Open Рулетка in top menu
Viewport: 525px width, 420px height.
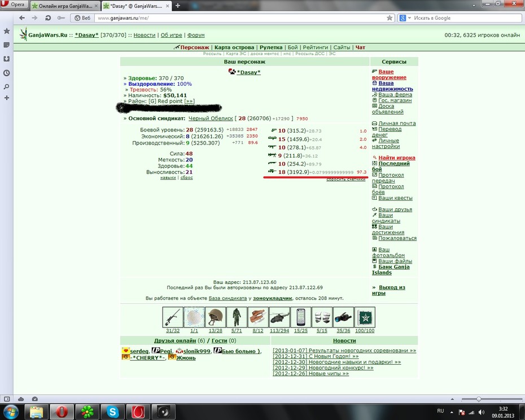(271, 47)
